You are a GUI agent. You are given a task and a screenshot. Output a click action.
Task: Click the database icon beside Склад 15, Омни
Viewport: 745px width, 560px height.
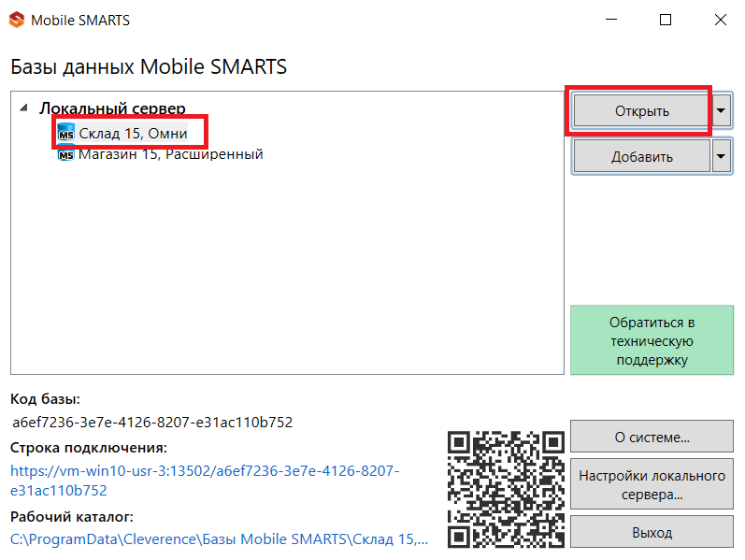66,133
